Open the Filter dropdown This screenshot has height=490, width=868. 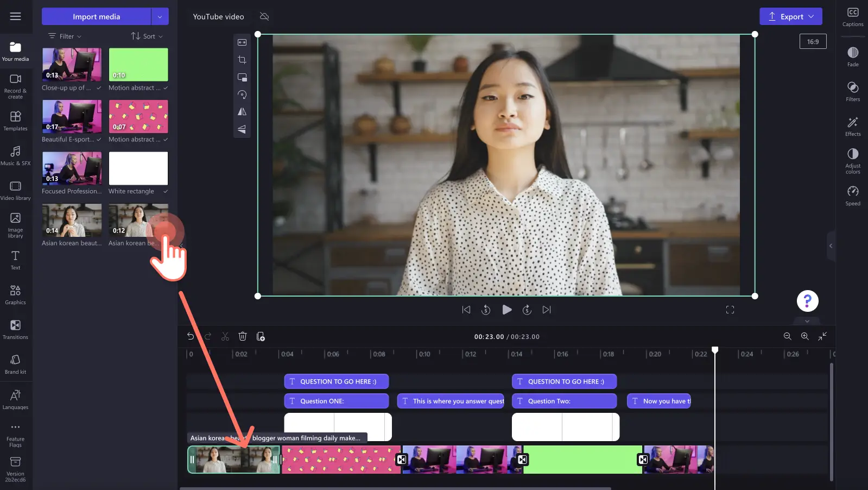coord(65,36)
